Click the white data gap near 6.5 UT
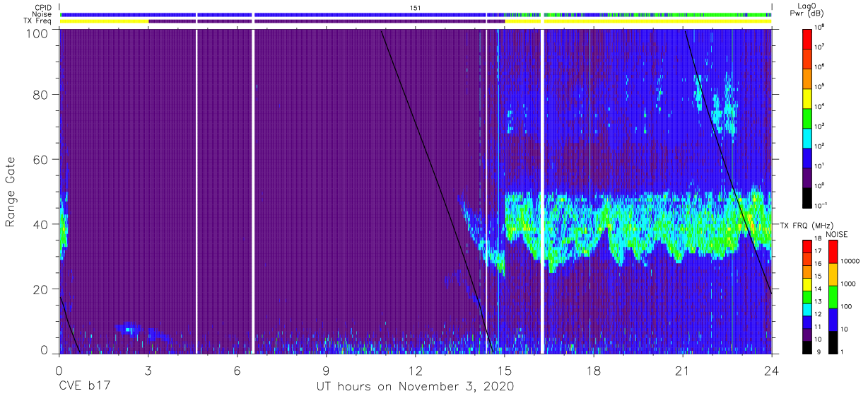Image resolution: width=868 pixels, height=401 pixels. [x=253, y=191]
